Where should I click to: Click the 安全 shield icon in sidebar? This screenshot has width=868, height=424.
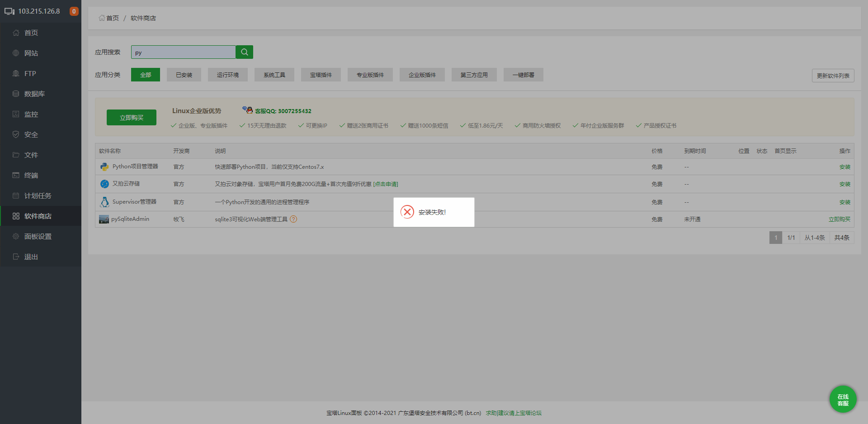point(16,134)
